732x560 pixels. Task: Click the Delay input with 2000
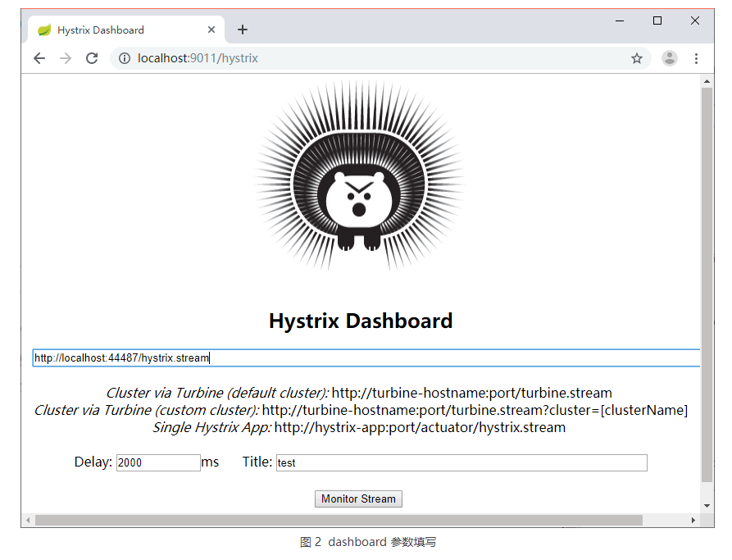158,462
